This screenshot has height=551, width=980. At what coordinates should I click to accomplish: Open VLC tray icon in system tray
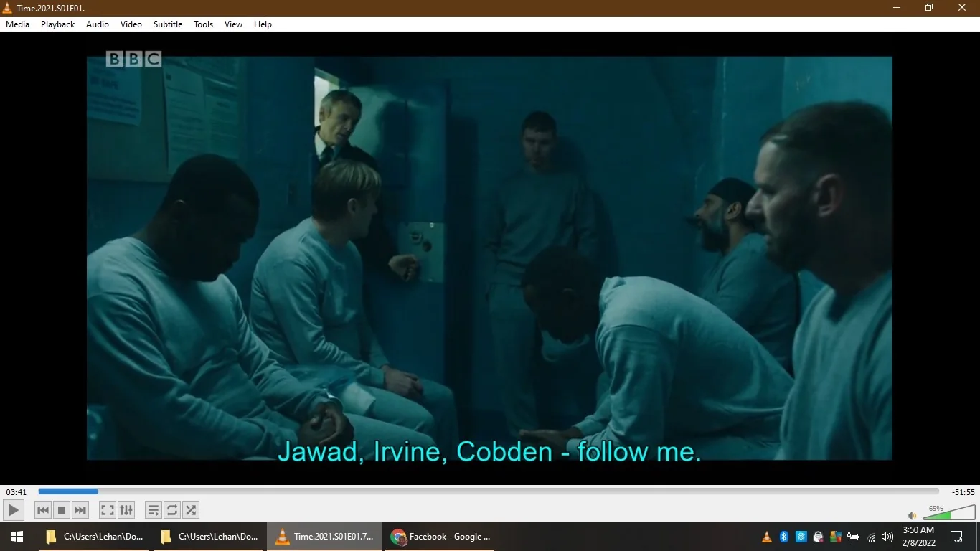pos(767,537)
